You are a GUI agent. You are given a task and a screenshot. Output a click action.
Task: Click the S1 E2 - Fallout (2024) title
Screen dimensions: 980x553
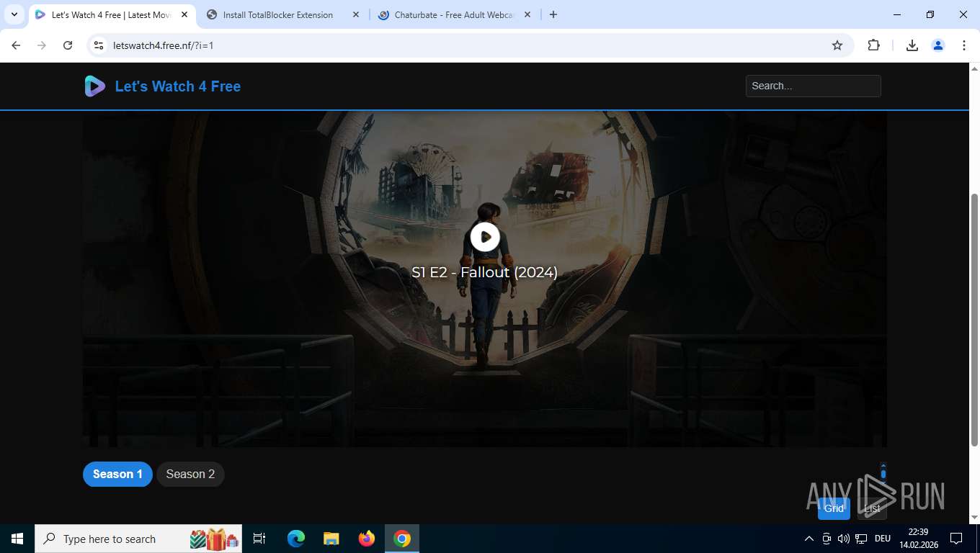pos(484,272)
